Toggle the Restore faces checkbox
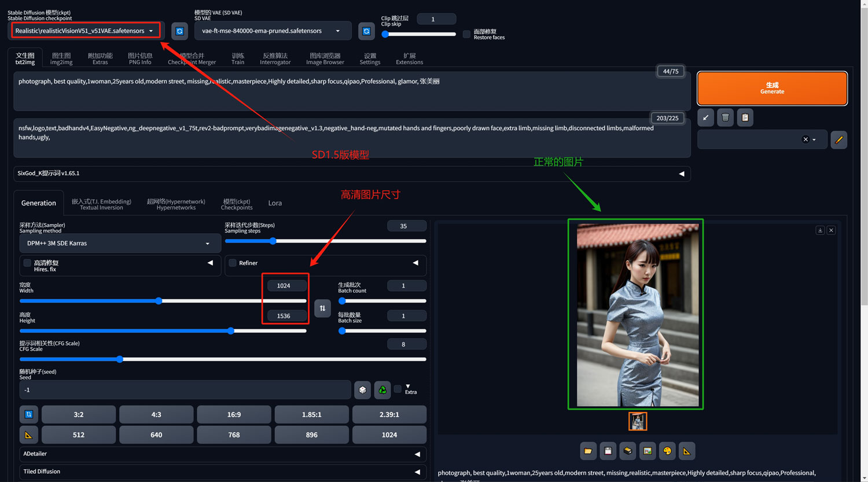The image size is (868, 482). (x=466, y=34)
